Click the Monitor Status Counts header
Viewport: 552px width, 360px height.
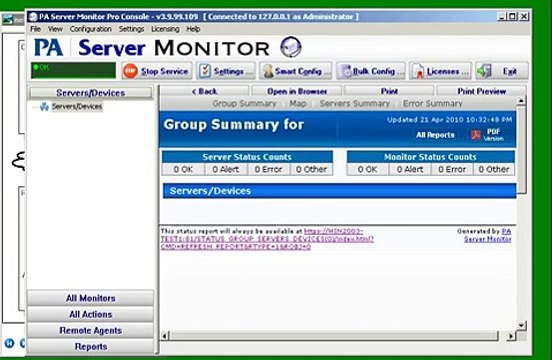430,157
